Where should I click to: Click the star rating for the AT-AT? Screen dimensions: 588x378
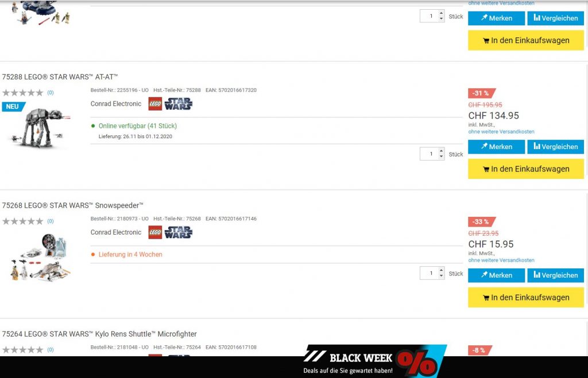tap(23, 92)
